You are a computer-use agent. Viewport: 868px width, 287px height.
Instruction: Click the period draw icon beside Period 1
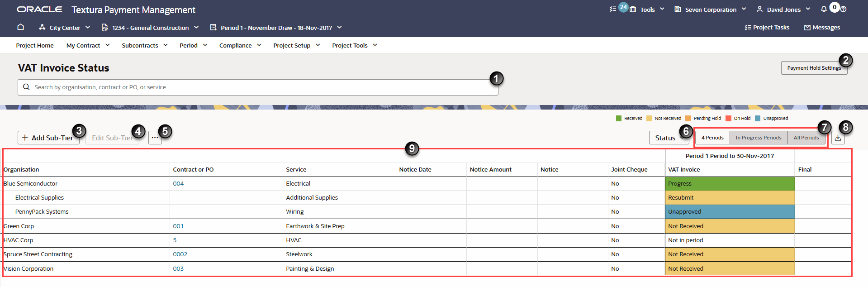coord(213,27)
